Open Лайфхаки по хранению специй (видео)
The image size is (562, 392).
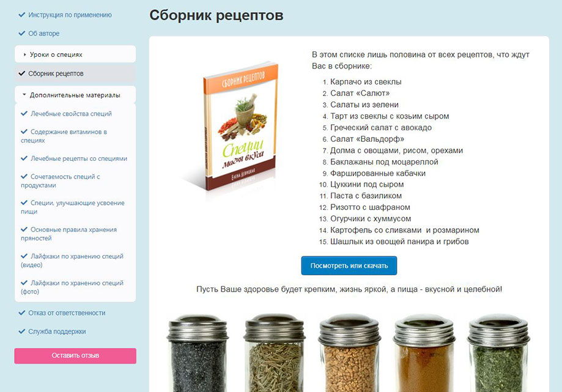(x=72, y=261)
